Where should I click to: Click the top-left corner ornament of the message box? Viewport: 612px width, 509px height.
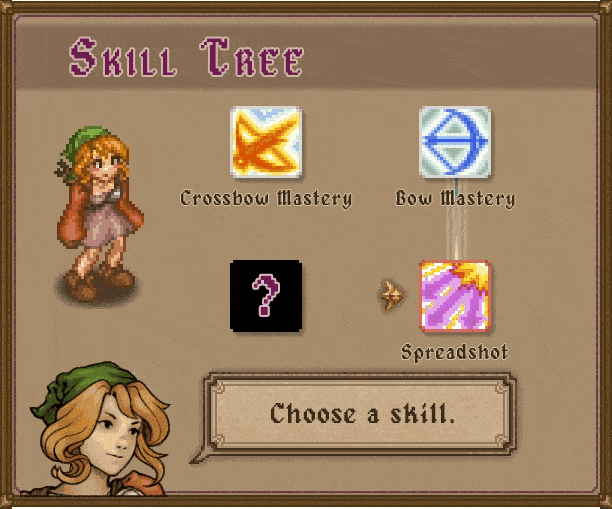tap(218, 387)
